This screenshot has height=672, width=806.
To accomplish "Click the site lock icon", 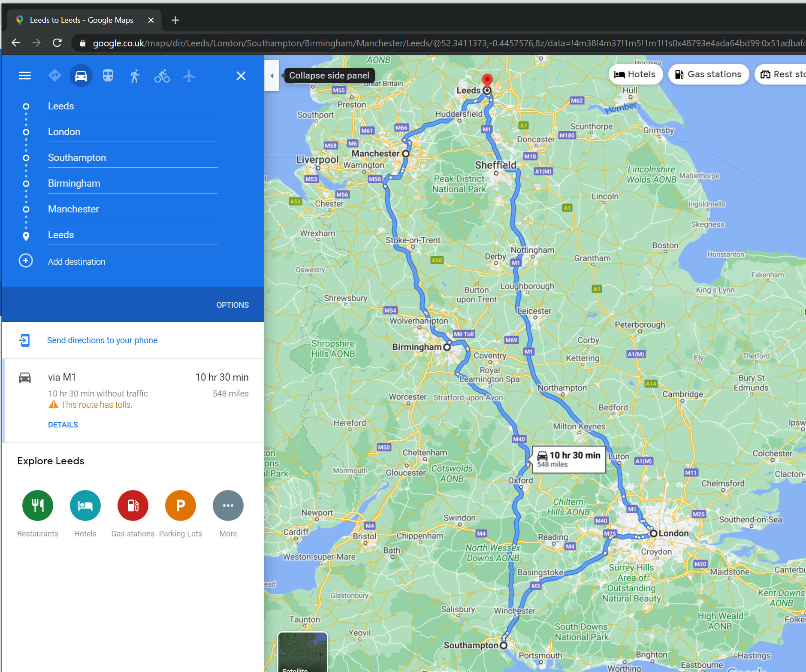I will (x=83, y=43).
